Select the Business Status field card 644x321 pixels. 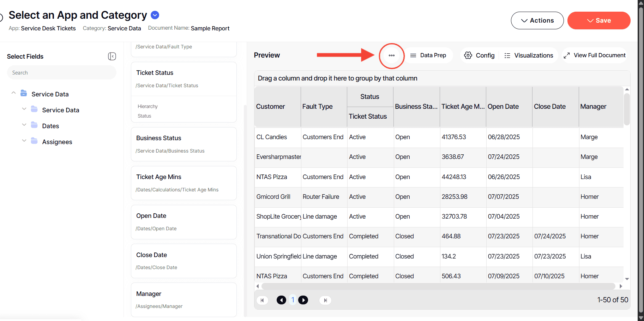pos(184,144)
